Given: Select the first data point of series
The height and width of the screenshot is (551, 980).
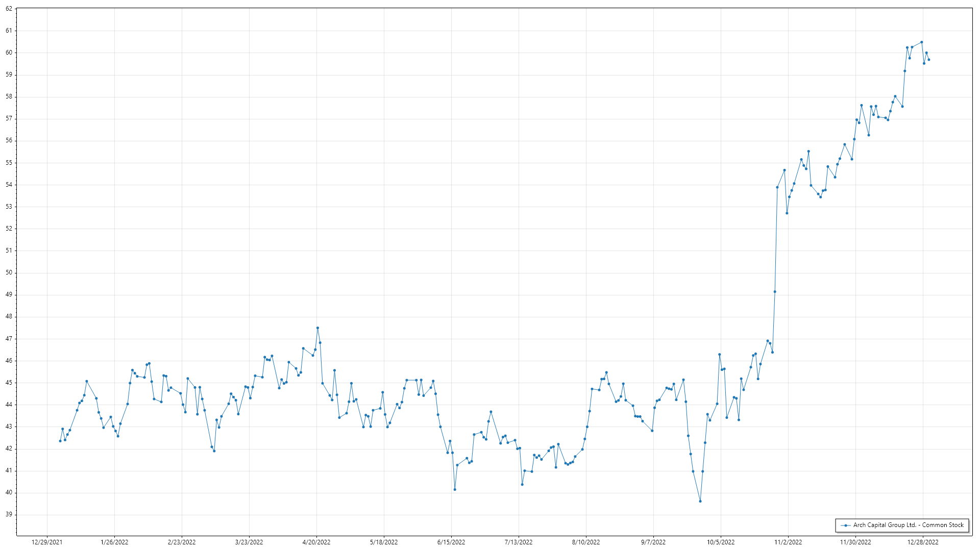Looking at the screenshot, I should [x=60, y=441].
